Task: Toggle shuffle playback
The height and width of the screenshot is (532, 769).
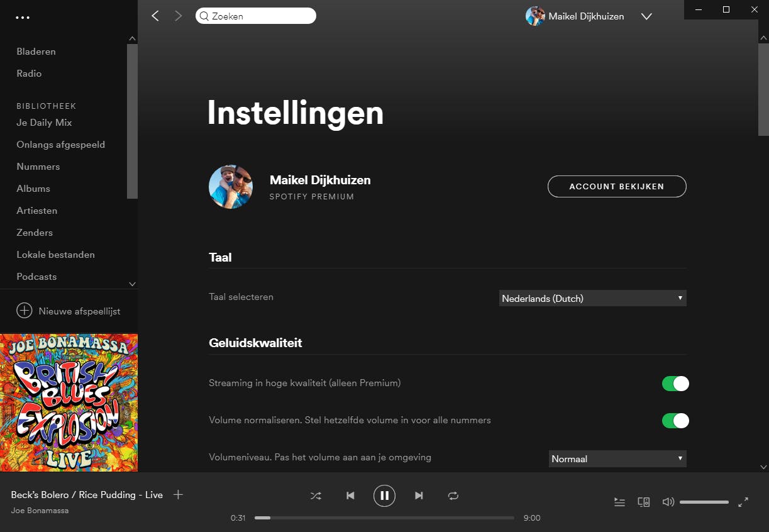Action: tap(316, 496)
